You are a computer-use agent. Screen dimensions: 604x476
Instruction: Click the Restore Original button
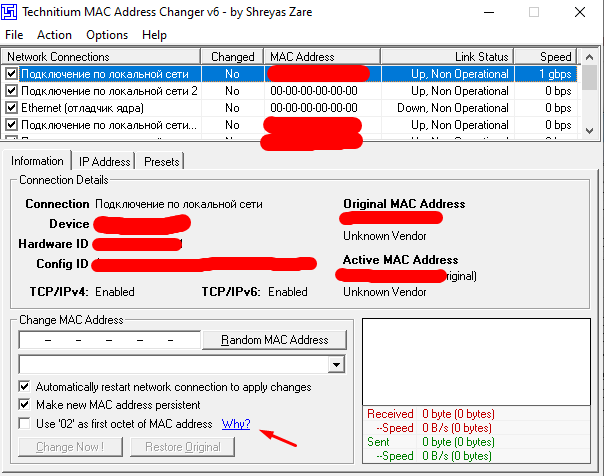[183, 447]
